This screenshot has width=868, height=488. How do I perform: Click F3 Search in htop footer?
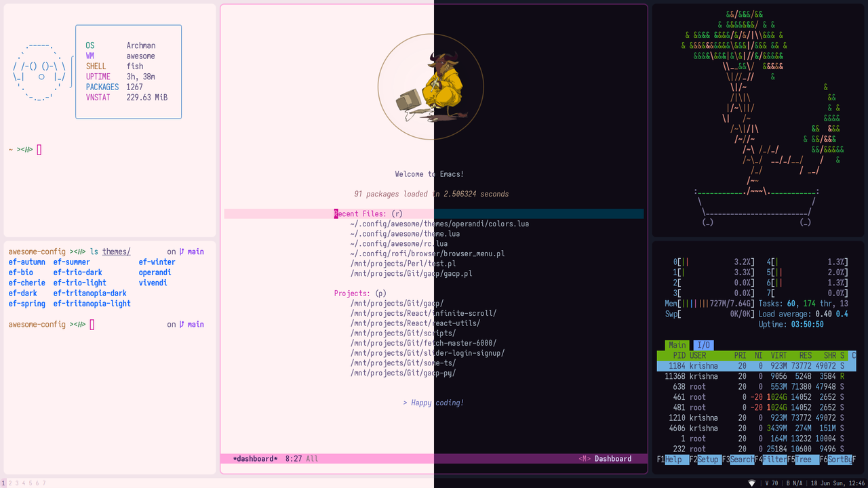(738, 460)
